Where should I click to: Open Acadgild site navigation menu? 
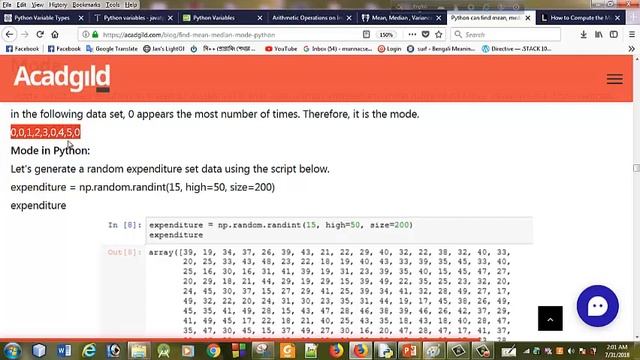(x=615, y=79)
